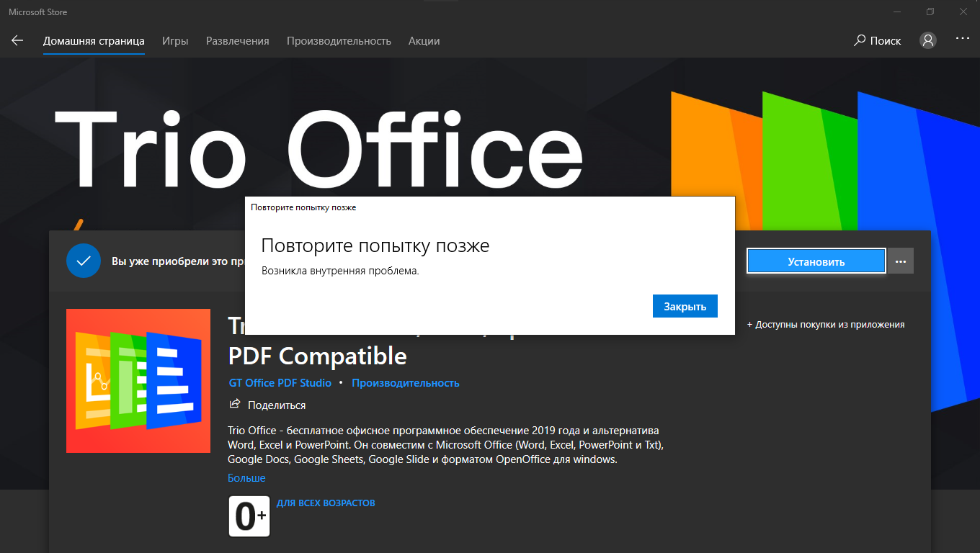Viewport: 980px width, 553px height.
Task: Open the top-right three-dots menu
Action: click(963, 38)
